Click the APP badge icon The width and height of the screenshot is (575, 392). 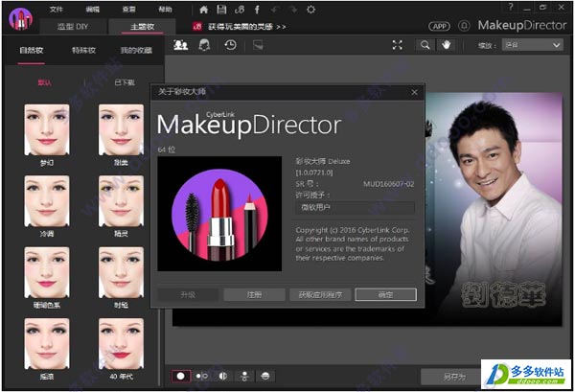(439, 26)
